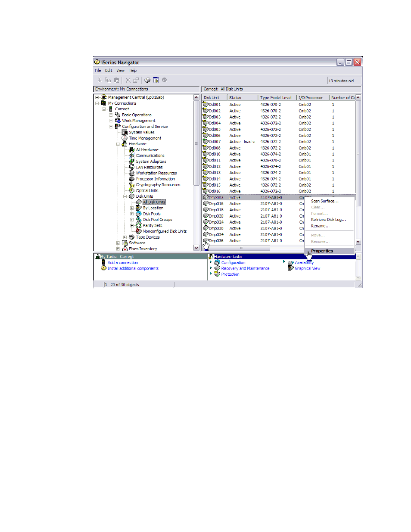Click the System Adapters icon
The image size is (411, 532).
[132, 162]
